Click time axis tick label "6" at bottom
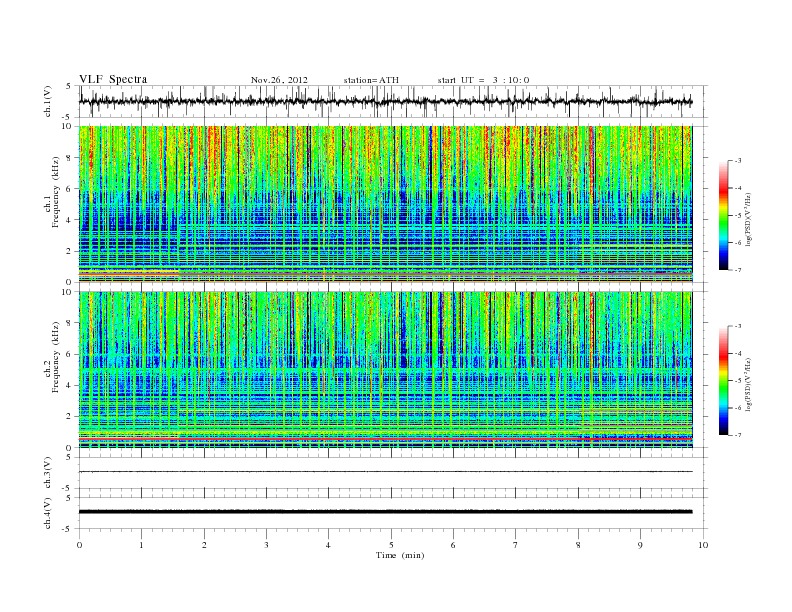792x612 pixels. (453, 545)
